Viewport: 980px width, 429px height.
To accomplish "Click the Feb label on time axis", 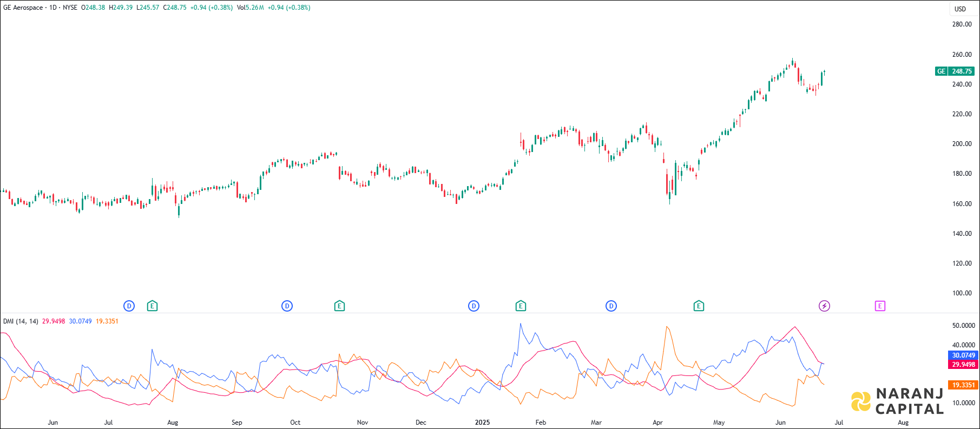I will tap(541, 423).
